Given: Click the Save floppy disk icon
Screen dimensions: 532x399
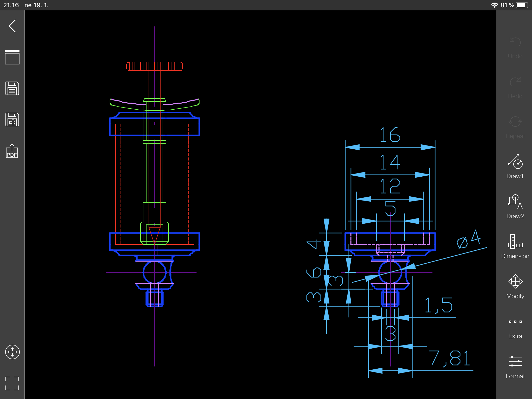Looking at the screenshot, I should (12, 88).
